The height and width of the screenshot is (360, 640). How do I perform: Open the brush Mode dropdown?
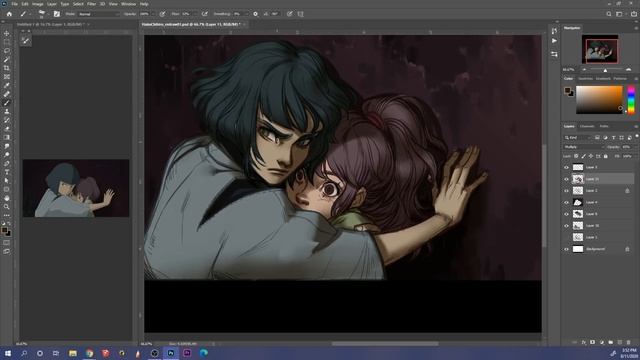point(98,14)
